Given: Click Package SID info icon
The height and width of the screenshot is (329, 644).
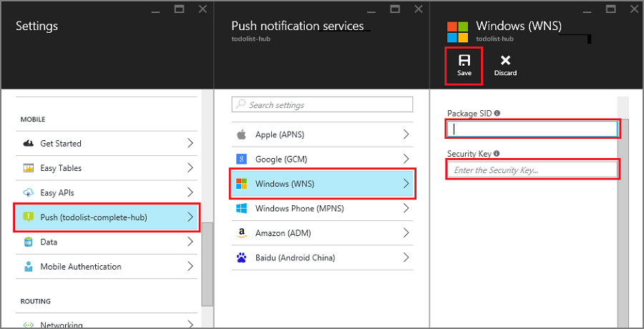Looking at the screenshot, I should tap(497, 113).
